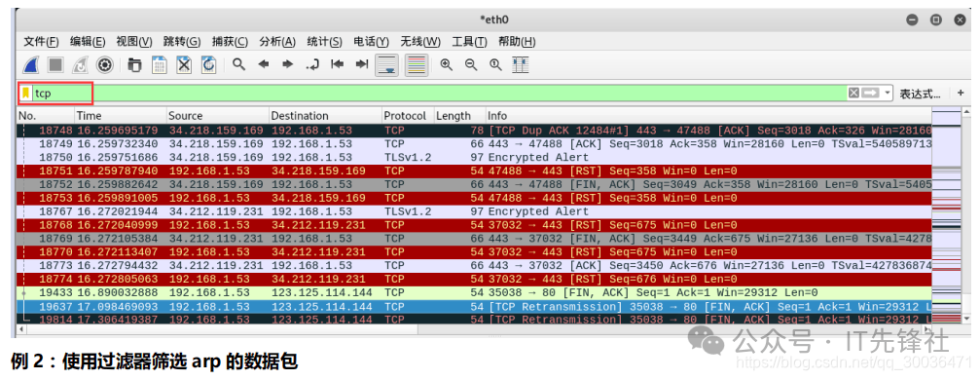980x380 pixels.
Task: Toggle packet colorization rules button
Action: click(417, 64)
